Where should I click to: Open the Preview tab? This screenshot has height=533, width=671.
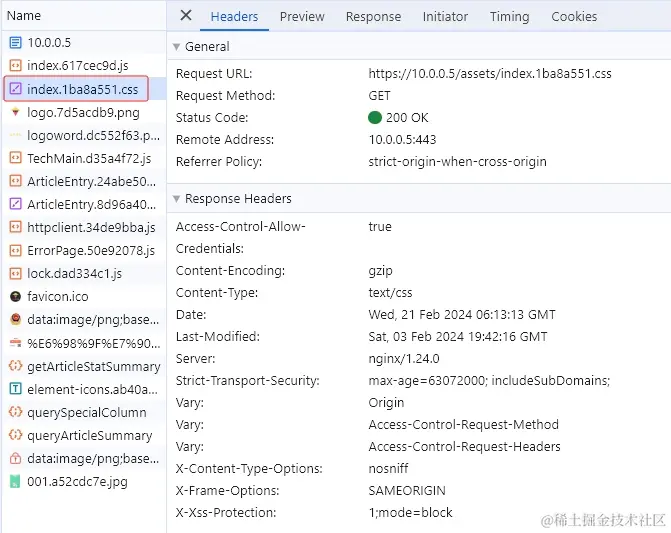click(302, 16)
